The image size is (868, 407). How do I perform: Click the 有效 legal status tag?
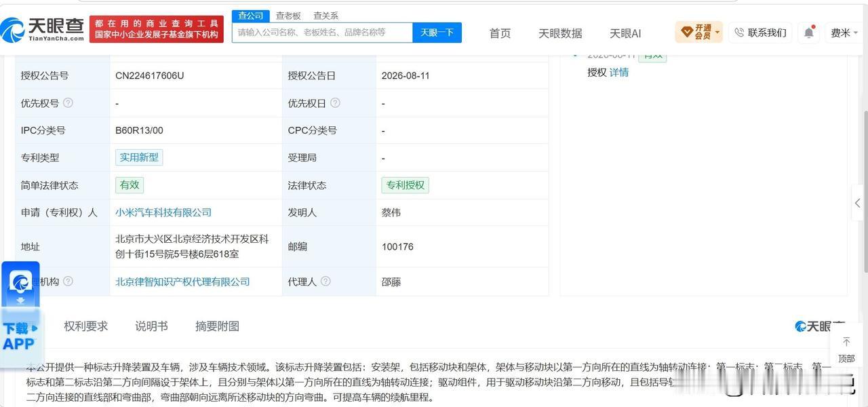(130, 185)
